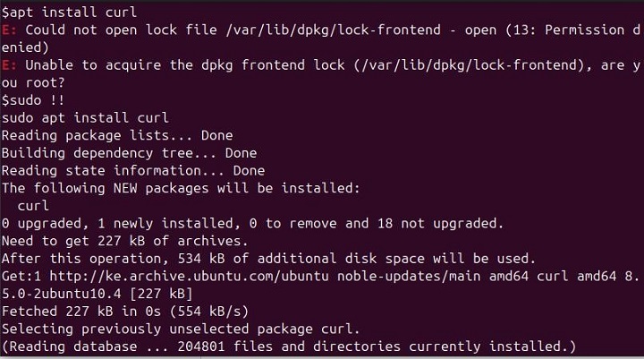Viewport: 644px width, 359px height.
Task: Click the first red "E:" error marker
Action: (x=10, y=28)
